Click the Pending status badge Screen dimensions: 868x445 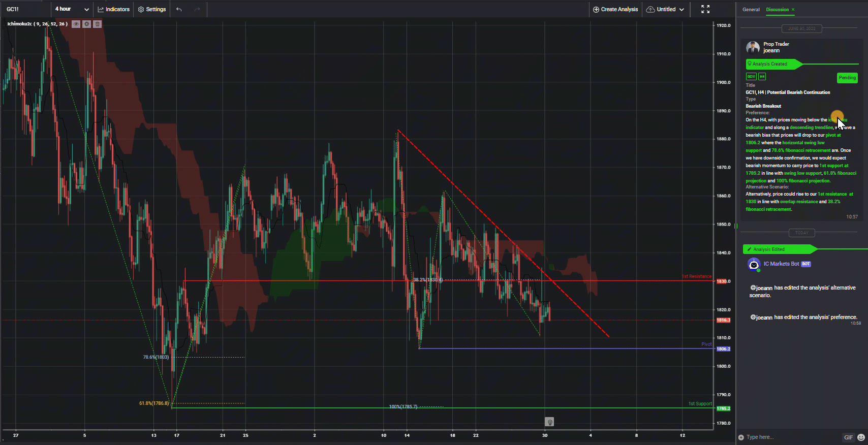(x=847, y=78)
